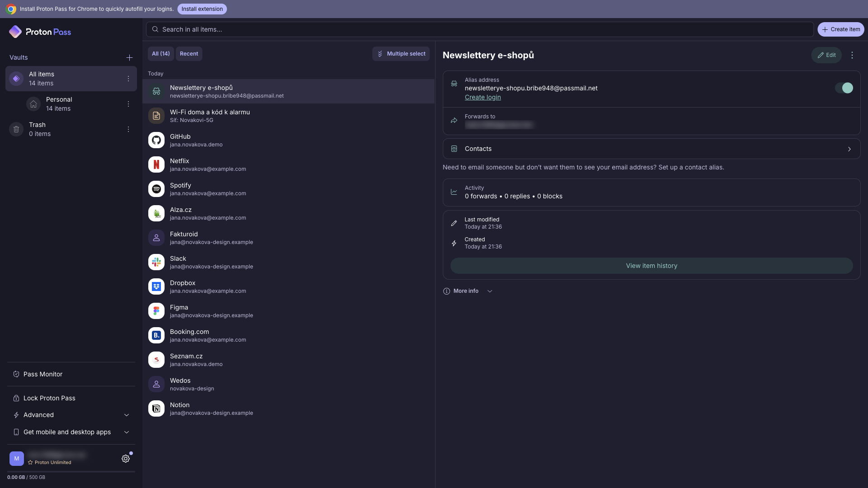Select the Dropbox icon entry

[156, 286]
